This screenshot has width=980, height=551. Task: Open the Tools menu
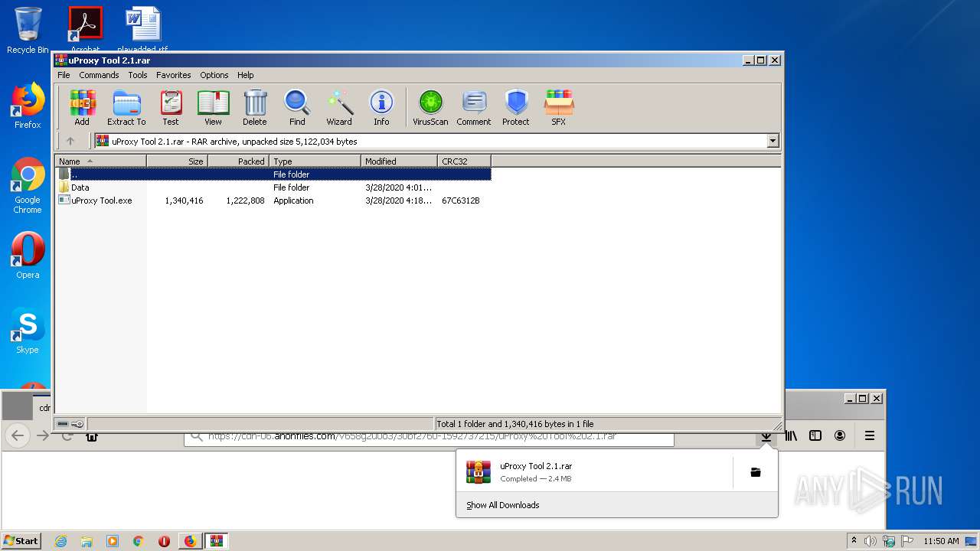pyautogui.click(x=138, y=75)
